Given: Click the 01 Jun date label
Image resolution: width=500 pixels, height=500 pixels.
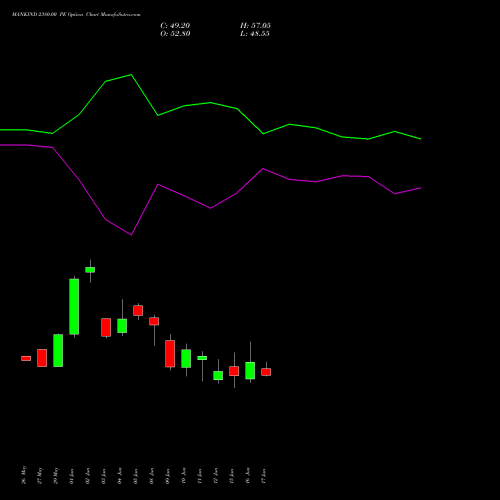Looking at the screenshot, I should point(72,476).
